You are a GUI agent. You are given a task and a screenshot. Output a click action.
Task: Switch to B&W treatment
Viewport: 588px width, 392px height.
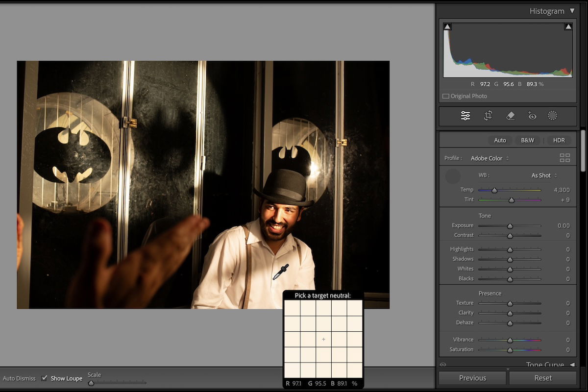[x=527, y=140]
